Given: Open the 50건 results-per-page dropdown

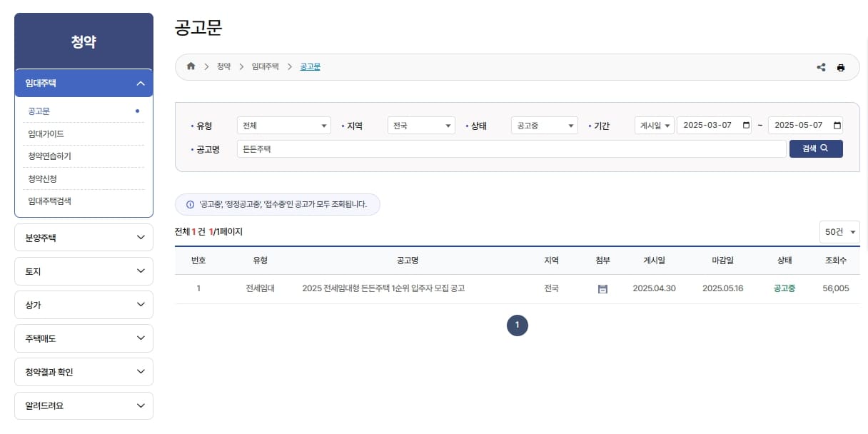Looking at the screenshot, I should click(839, 231).
